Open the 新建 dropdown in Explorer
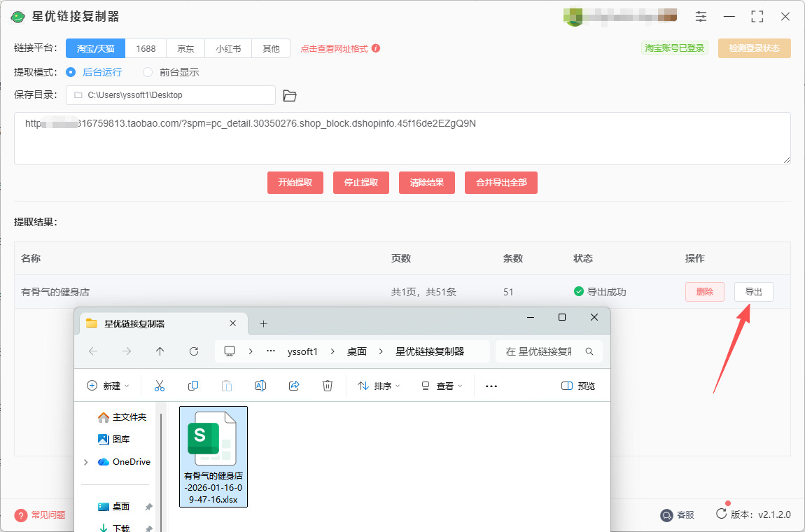Viewport: 805px width, 532px height. (108, 386)
